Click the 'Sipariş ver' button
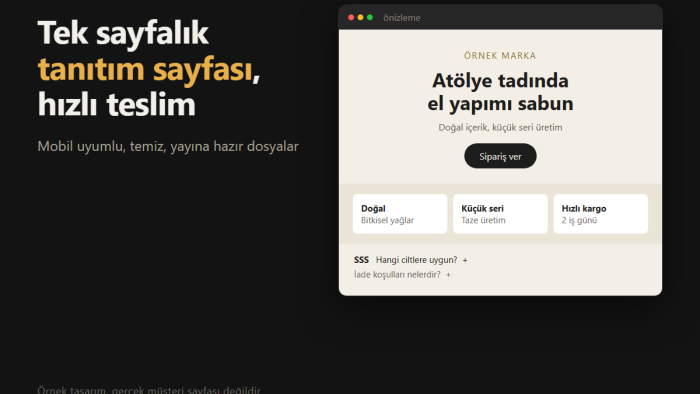 (x=500, y=156)
